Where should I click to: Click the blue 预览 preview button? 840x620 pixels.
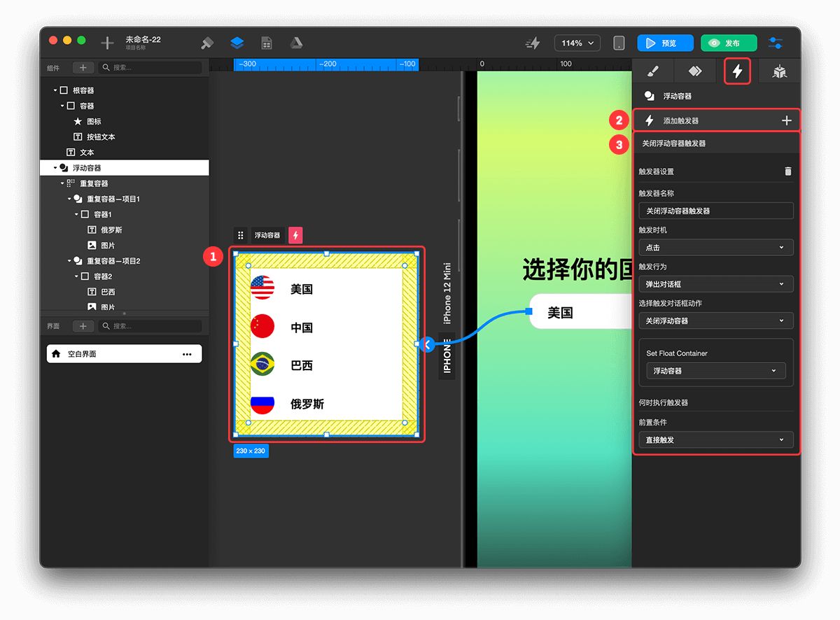click(x=665, y=43)
